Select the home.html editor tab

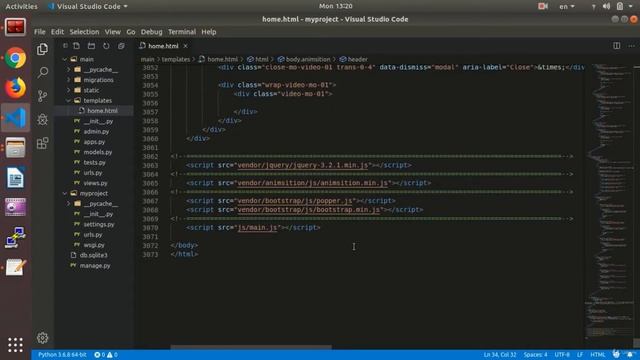pyautogui.click(x=164, y=46)
